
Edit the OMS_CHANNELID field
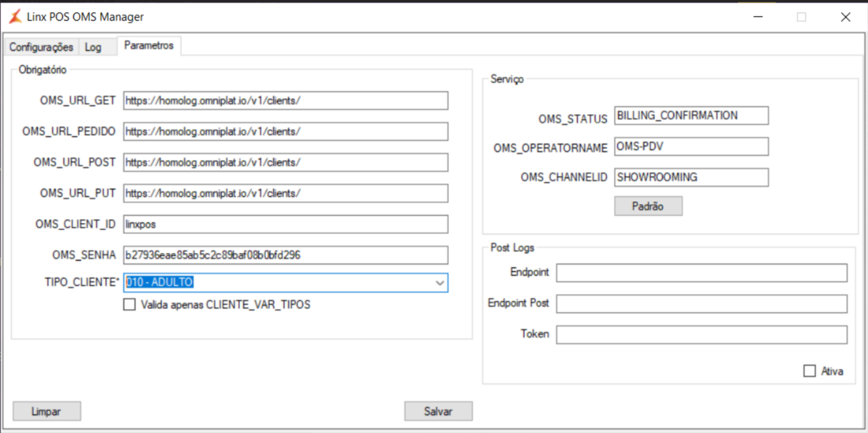click(690, 178)
